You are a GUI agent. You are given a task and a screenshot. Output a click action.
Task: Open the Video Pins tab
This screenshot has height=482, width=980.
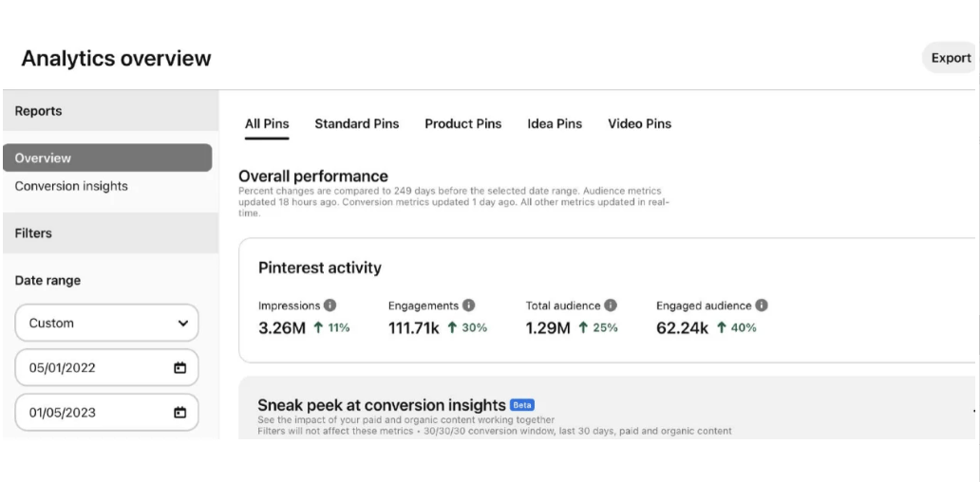coord(639,123)
